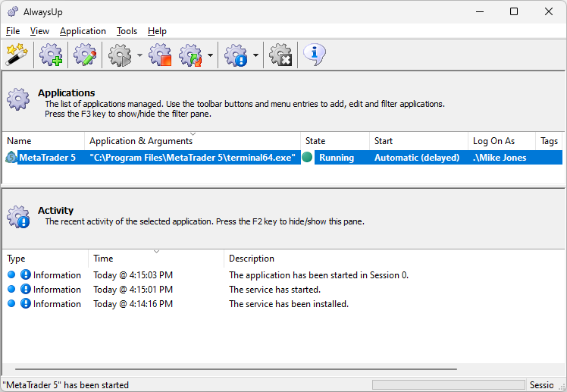Click the AlwaysUp title bar app icon
This screenshot has width=567, height=392.
(13, 12)
